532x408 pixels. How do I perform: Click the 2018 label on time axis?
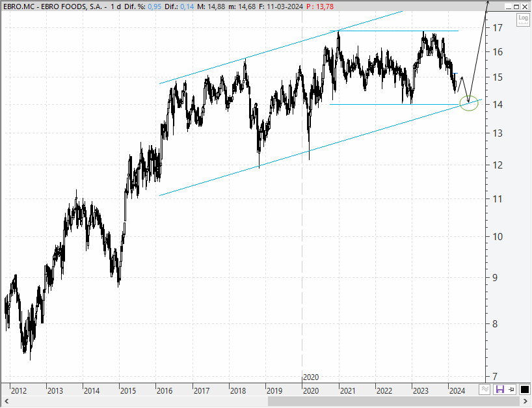[238, 390]
